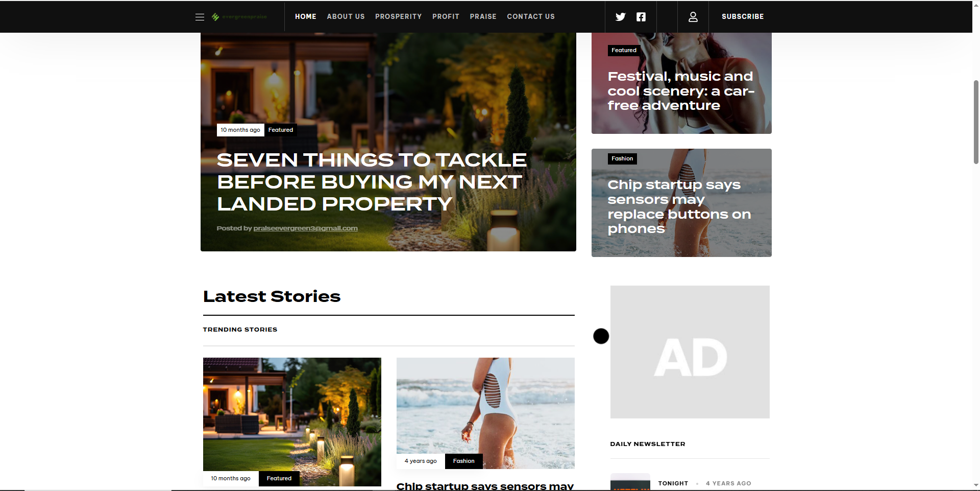The width and height of the screenshot is (980, 491).
Task: Click the Fashion tag on chip startup card
Action: 622,159
